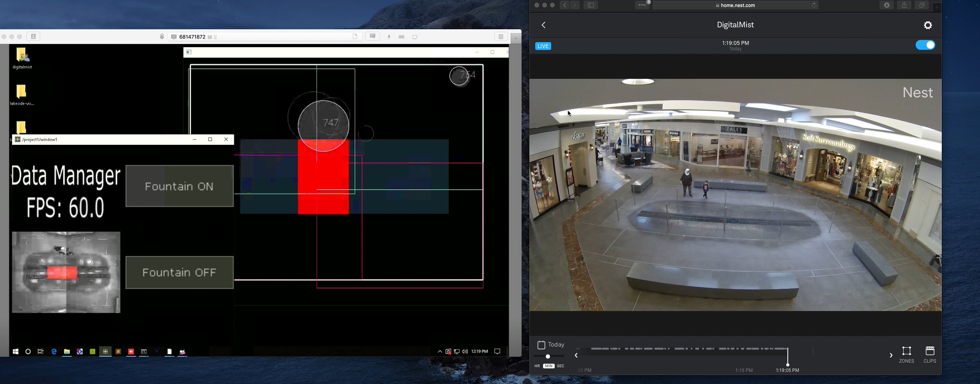Viewport: 980px width, 384px height.
Task: Click the 12:19 PM taskbar clock
Action: pyautogui.click(x=479, y=352)
